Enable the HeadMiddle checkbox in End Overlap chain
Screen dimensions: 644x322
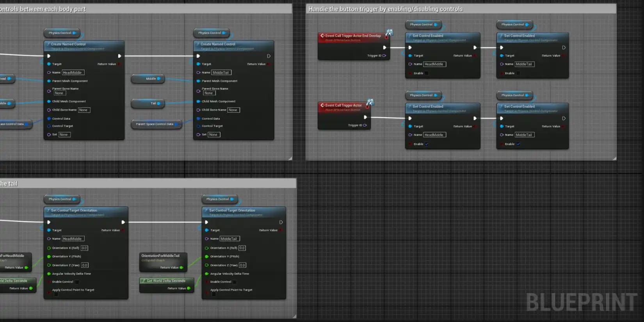point(427,73)
